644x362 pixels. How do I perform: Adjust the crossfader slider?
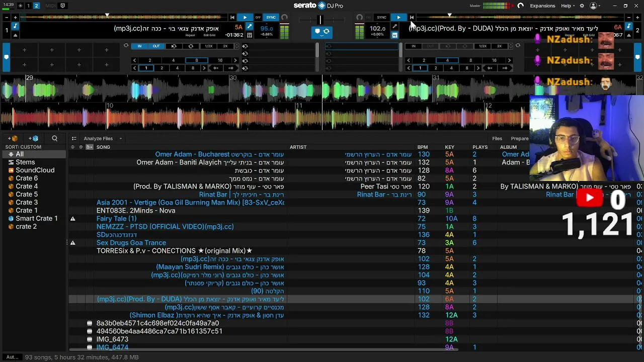320,20
